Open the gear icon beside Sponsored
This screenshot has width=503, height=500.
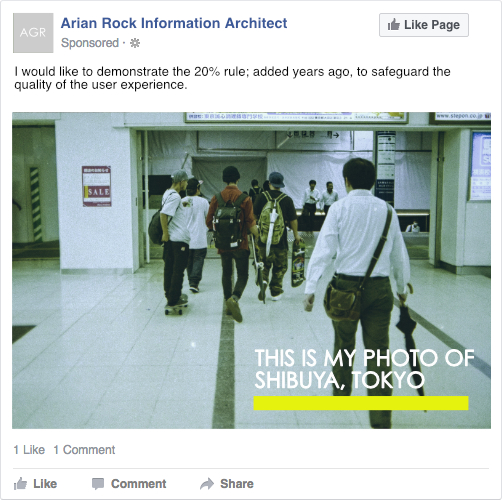[x=135, y=43]
